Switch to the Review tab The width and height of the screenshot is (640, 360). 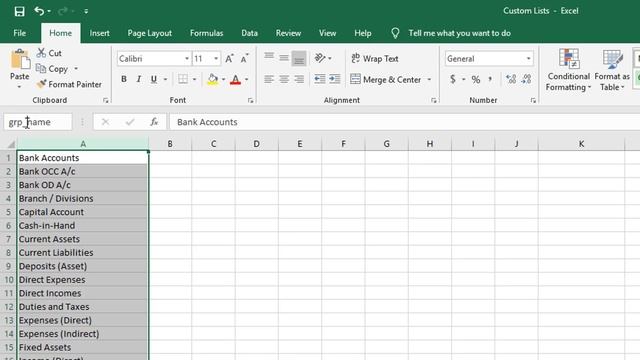[x=288, y=33]
